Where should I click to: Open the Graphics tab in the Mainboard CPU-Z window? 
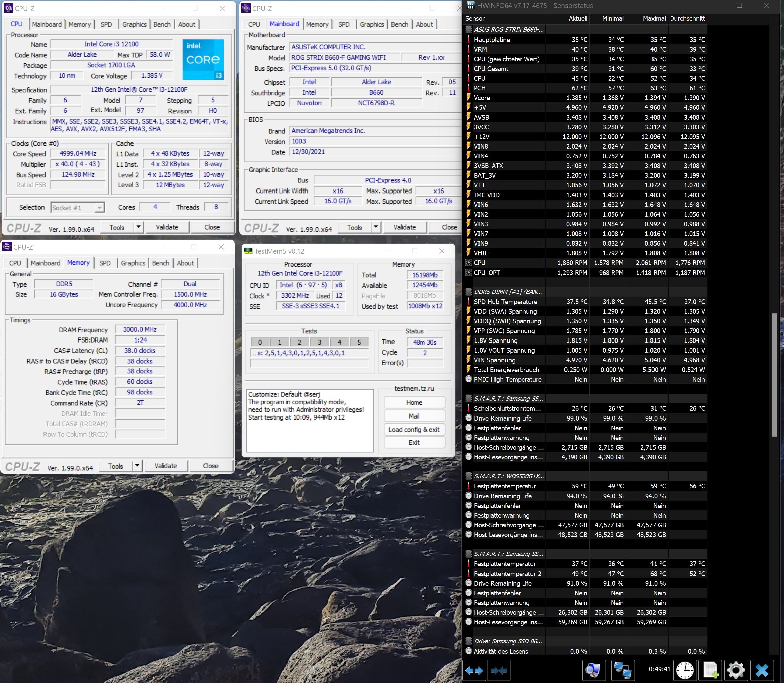(372, 24)
